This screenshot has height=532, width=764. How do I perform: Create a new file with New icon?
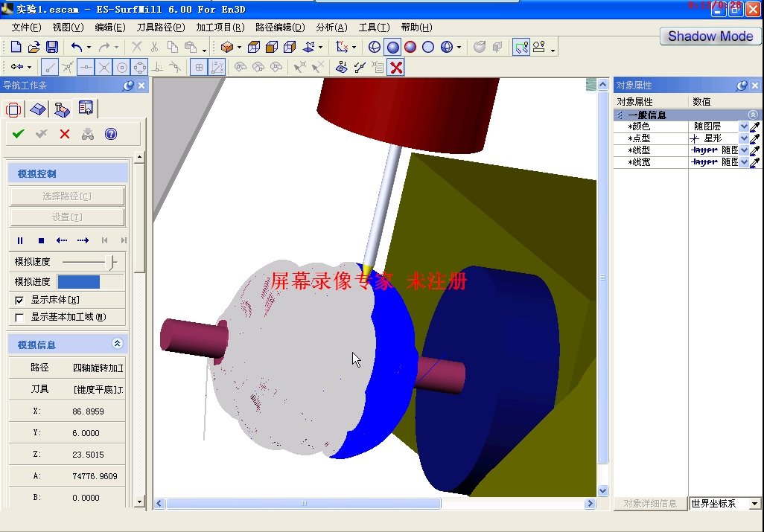16,47
